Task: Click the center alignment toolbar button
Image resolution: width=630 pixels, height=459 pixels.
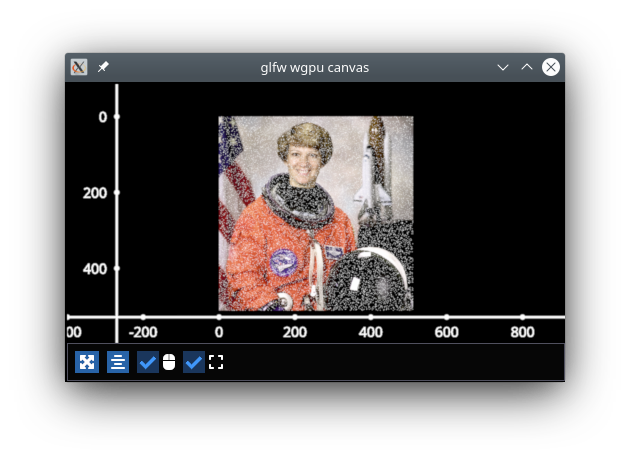Action: (118, 362)
